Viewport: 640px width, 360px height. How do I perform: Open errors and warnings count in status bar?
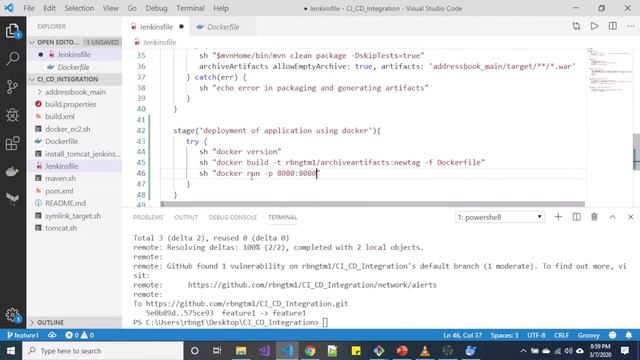[80, 335]
